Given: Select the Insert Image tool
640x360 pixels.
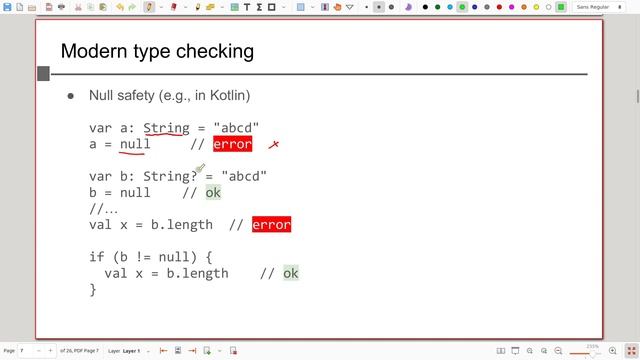Looking at the screenshot, I should click(x=234, y=7).
